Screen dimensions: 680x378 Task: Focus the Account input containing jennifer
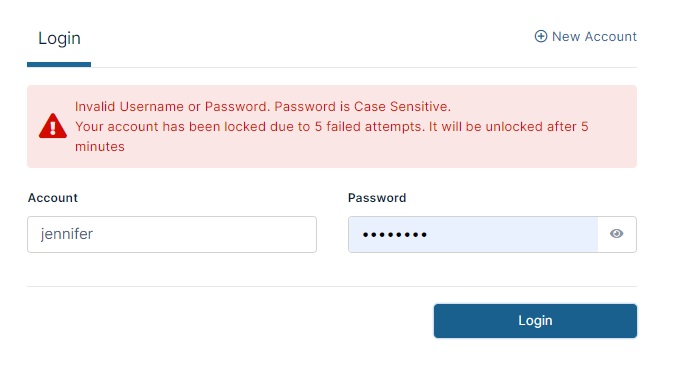coord(172,235)
